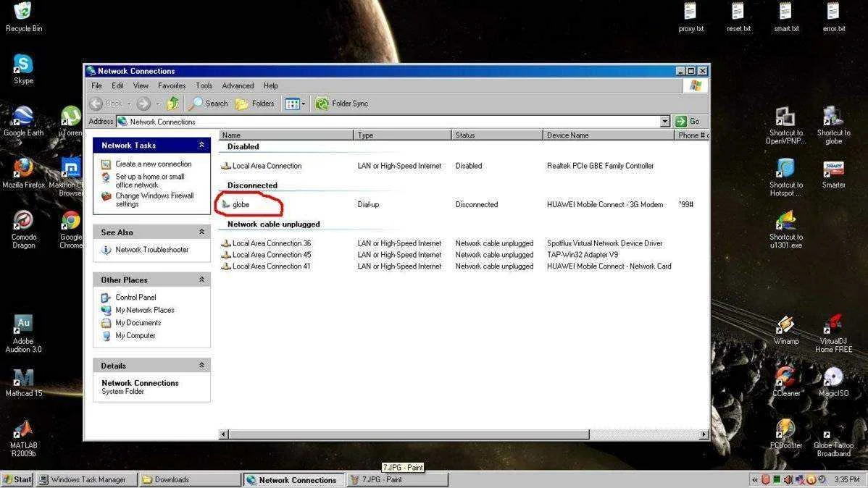This screenshot has height=488, width=868.
Task: Open the Advanced menu
Action: click(238, 85)
